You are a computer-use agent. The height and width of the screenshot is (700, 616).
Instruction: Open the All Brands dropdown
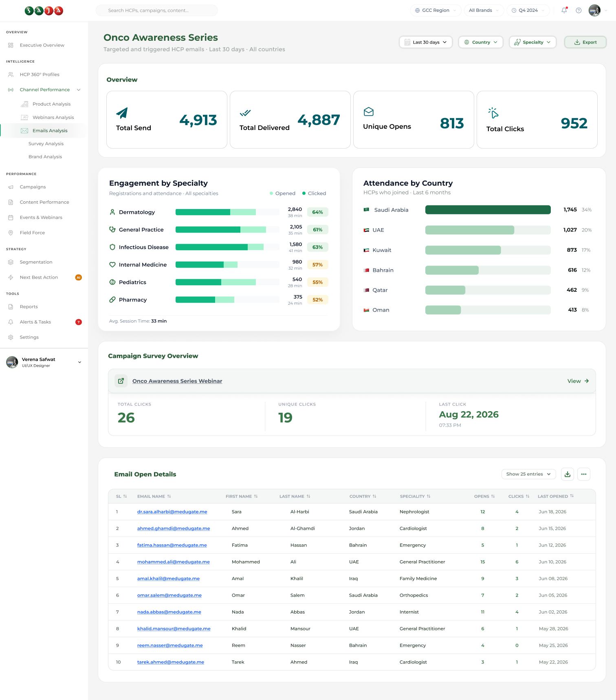click(x=484, y=10)
